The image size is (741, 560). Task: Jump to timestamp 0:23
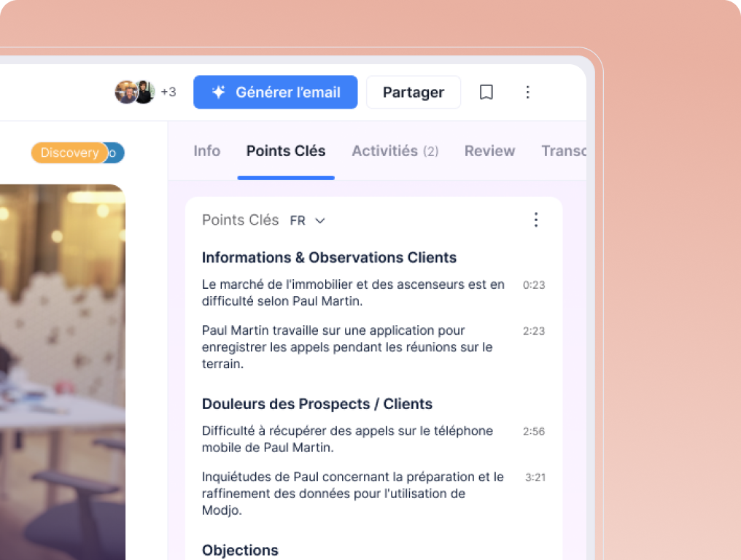click(534, 285)
